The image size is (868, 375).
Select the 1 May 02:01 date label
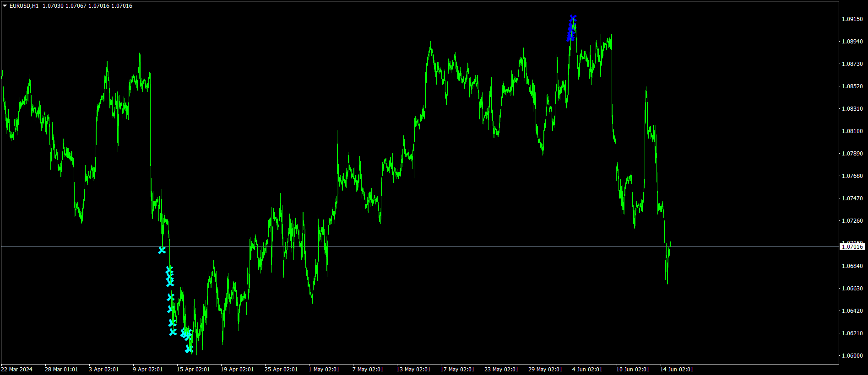324,370
